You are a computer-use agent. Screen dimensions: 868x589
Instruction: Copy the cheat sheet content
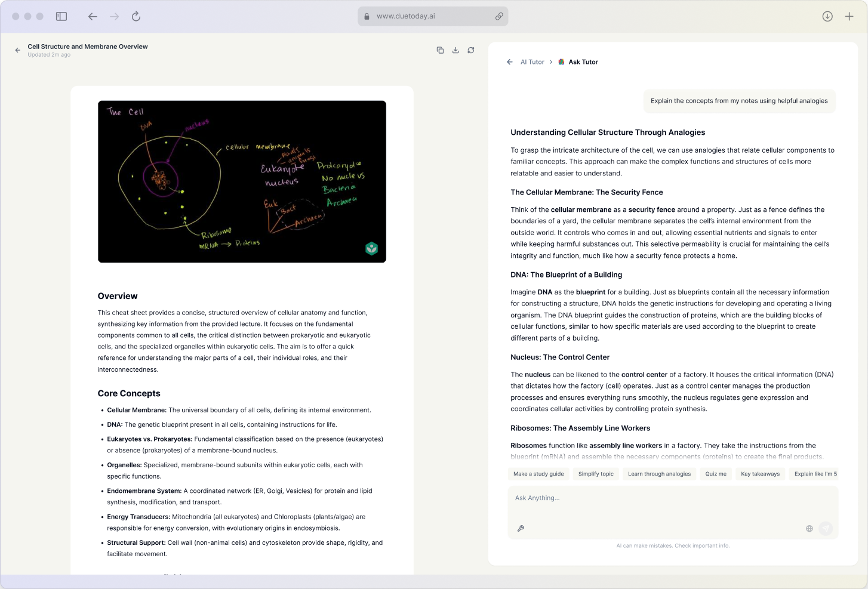click(x=440, y=50)
